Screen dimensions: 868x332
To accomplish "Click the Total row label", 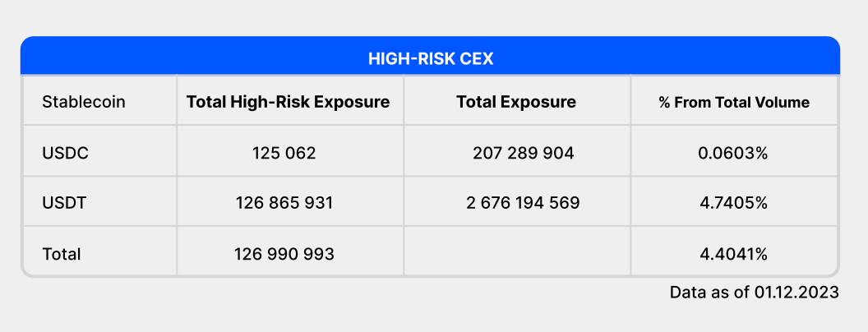I will pyautogui.click(x=62, y=254).
